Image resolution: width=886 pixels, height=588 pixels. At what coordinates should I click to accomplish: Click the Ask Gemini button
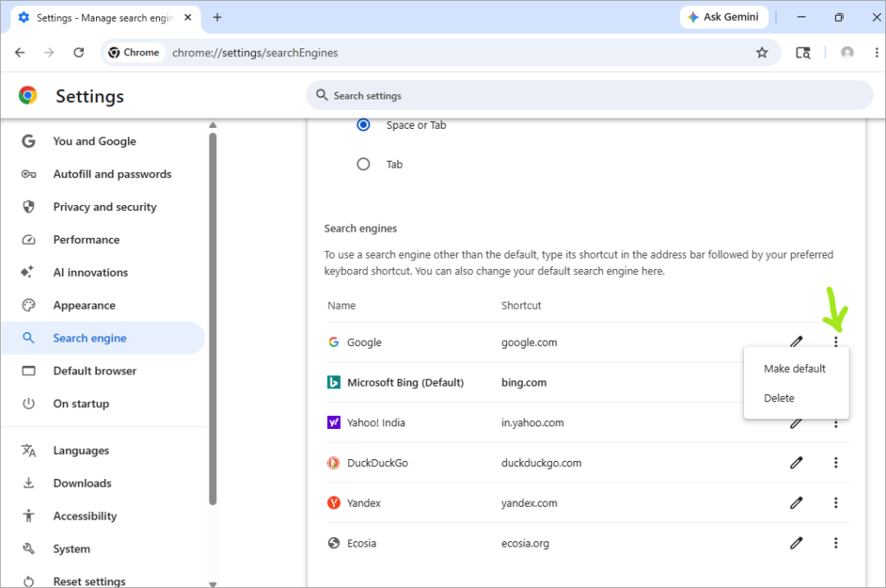point(724,17)
